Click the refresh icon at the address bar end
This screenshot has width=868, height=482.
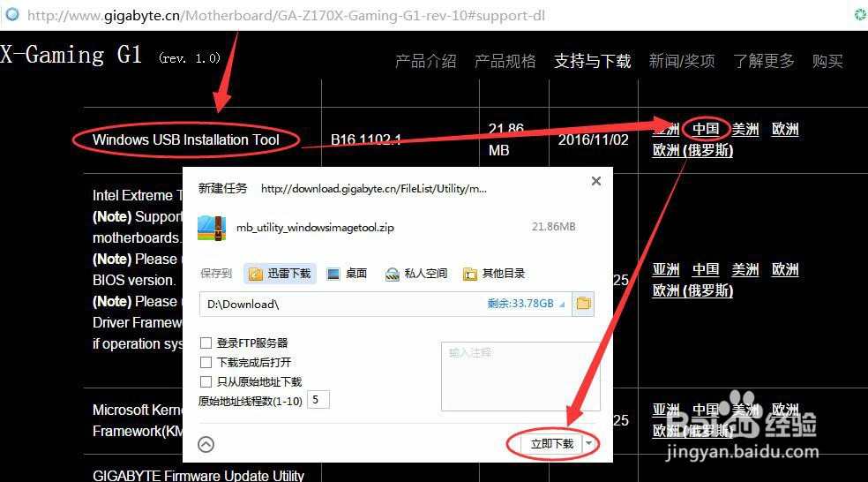tap(861, 14)
